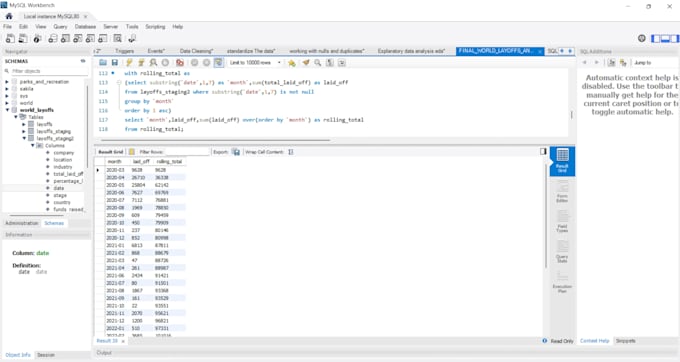
Task: Search table data icon in main toolbar
Action: pyautogui.click(x=118, y=39)
